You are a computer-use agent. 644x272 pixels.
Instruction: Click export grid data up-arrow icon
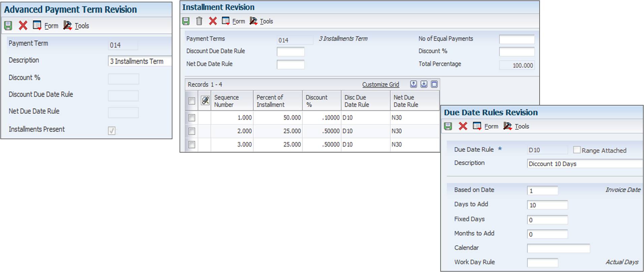click(x=414, y=84)
